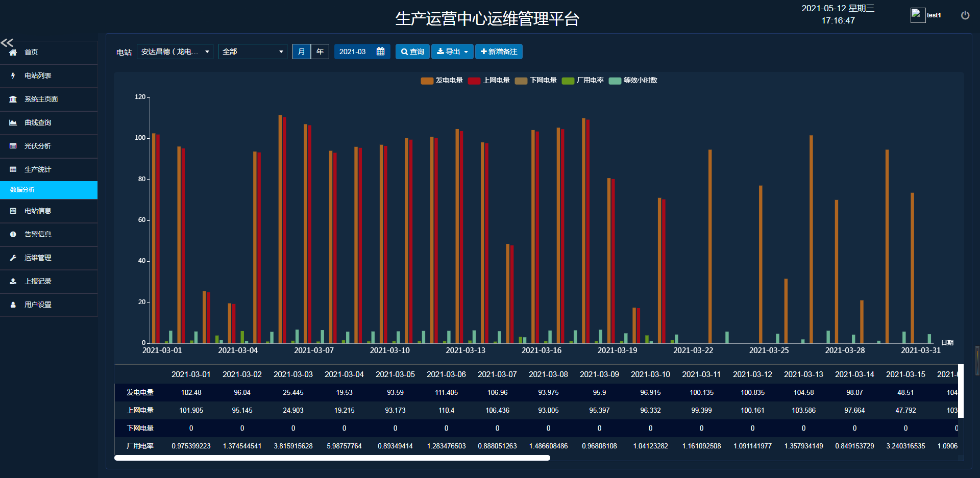Collapse sidebar with double-chevron icon

[x=7, y=43]
